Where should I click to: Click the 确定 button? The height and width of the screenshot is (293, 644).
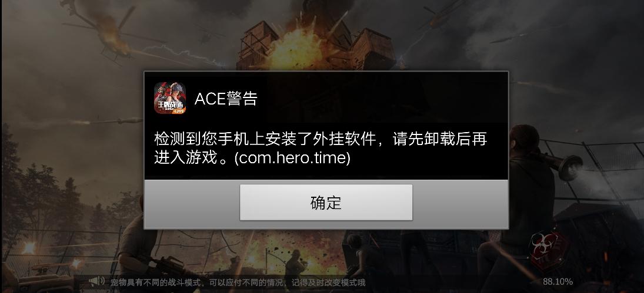tap(326, 202)
